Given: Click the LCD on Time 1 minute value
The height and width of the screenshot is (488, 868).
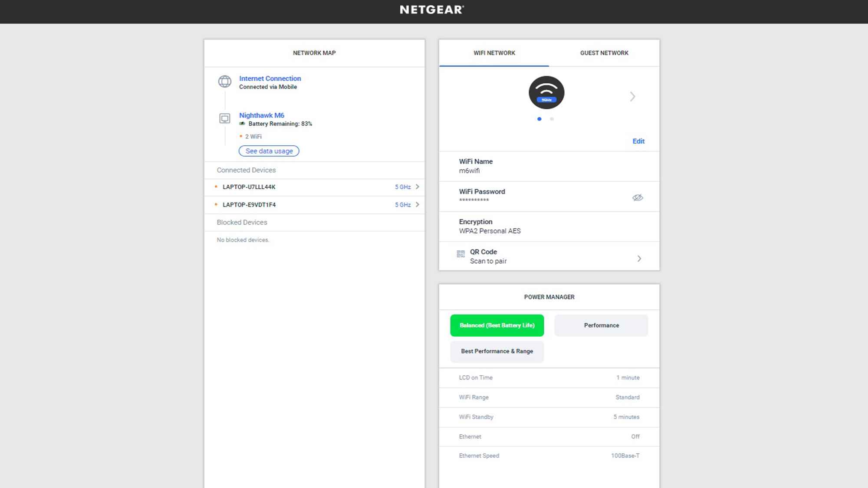Looking at the screenshot, I should pyautogui.click(x=628, y=378).
